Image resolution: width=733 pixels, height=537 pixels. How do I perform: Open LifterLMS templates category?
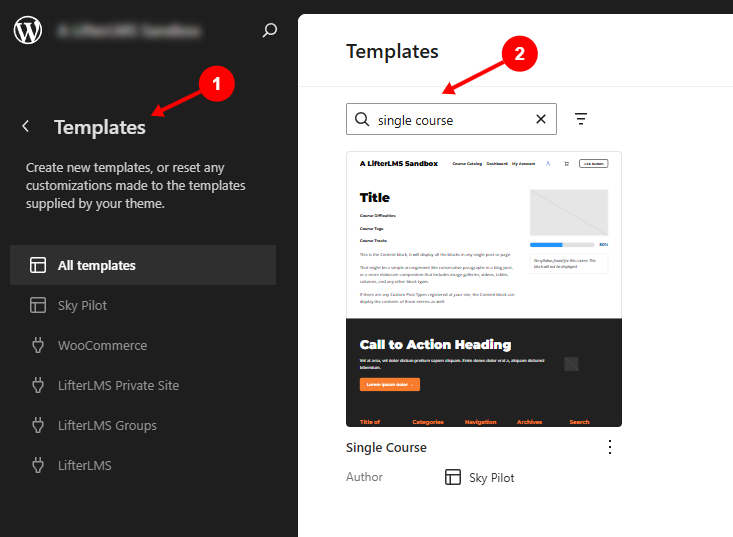pos(143,465)
